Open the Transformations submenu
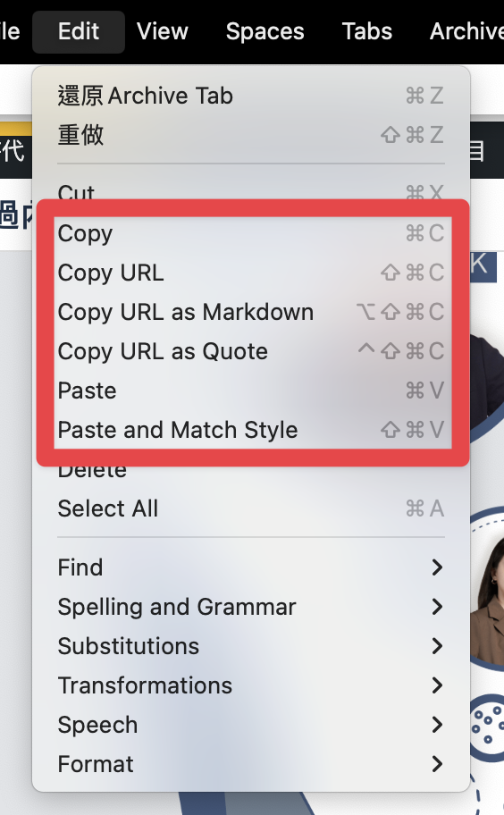The image size is (504, 815). point(251,685)
